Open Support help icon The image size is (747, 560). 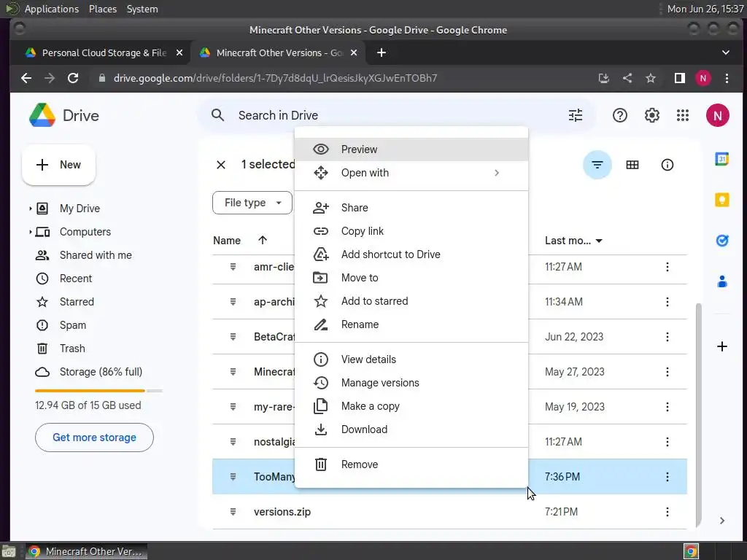point(620,115)
